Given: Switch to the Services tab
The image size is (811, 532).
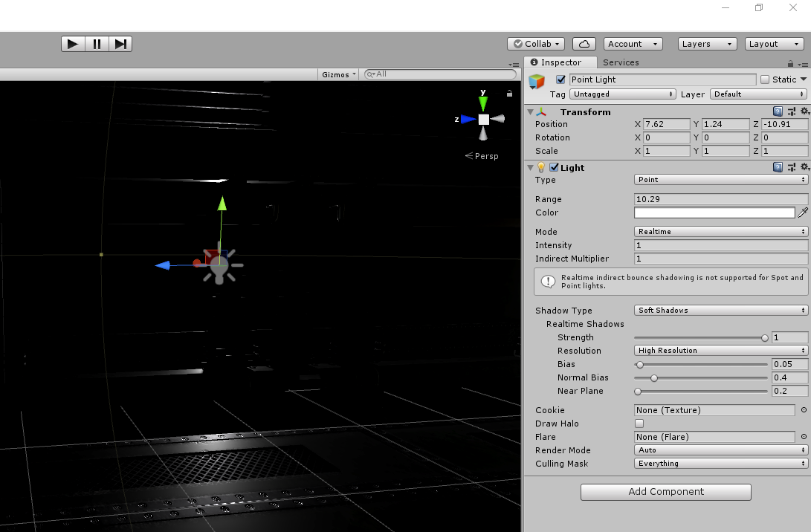Looking at the screenshot, I should (x=621, y=62).
